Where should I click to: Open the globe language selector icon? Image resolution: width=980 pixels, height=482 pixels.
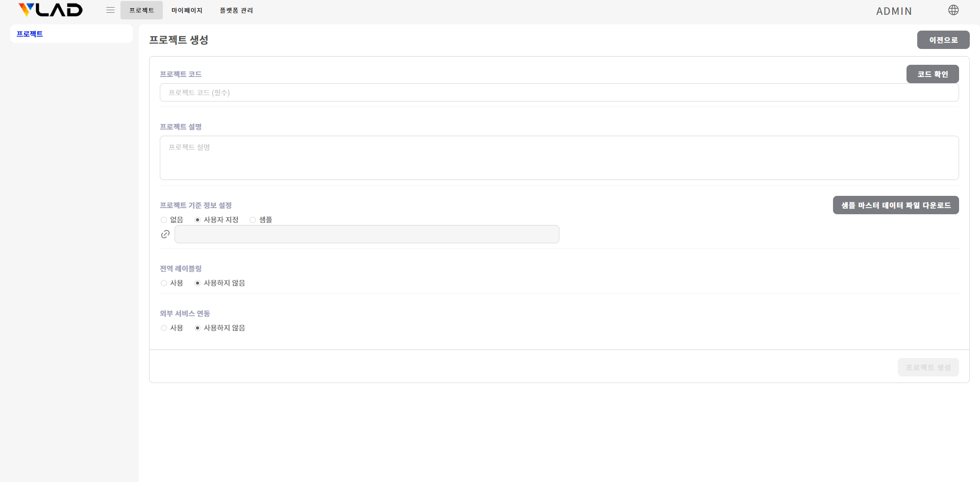[x=953, y=10]
